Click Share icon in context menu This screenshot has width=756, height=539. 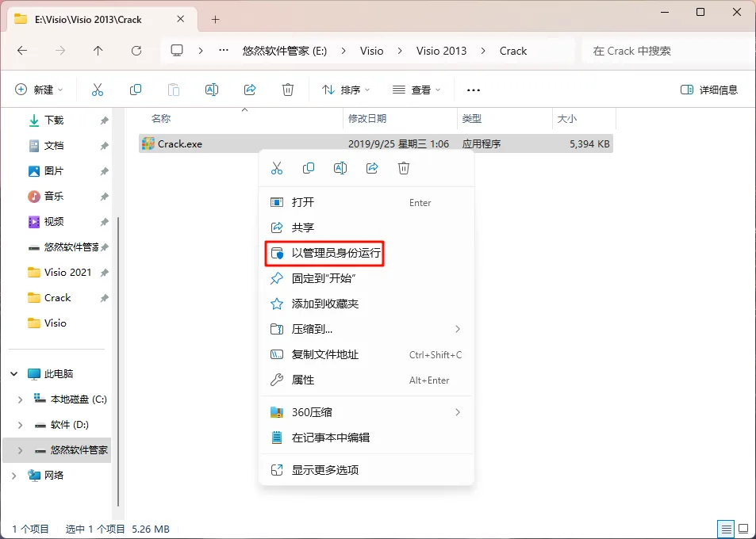coord(372,168)
